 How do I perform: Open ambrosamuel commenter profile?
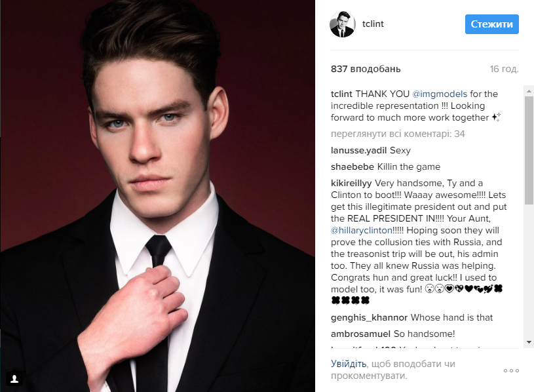click(x=360, y=334)
